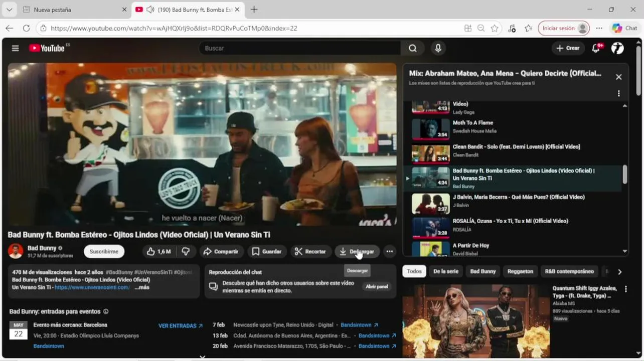The height and width of the screenshot is (361, 644).
Task: Click Abrir panel for chat replay
Action: pos(377,286)
